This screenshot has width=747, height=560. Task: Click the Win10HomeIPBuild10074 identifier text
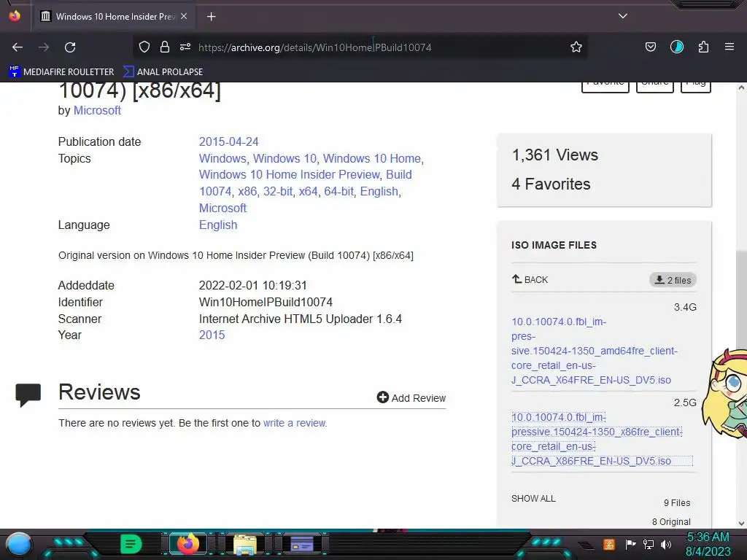click(266, 302)
